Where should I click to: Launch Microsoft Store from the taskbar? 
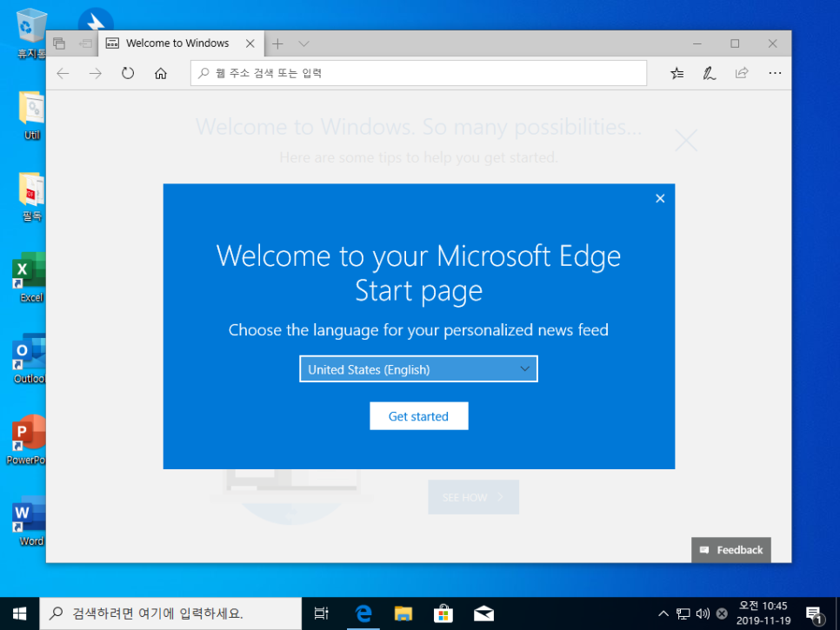443,614
